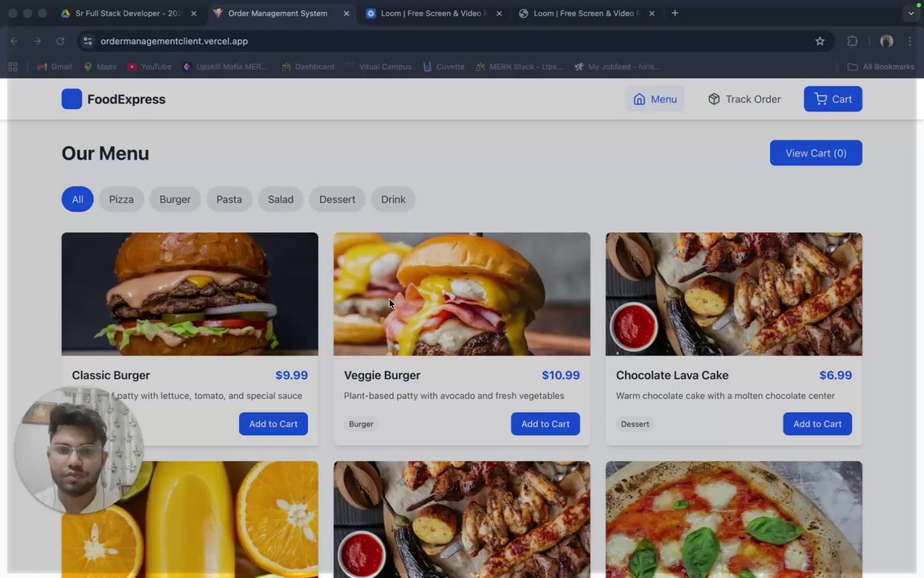The width and height of the screenshot is (924, 578).
Task: Click the $9.99 price of Classic Burger
Action: tap(291, 375)
